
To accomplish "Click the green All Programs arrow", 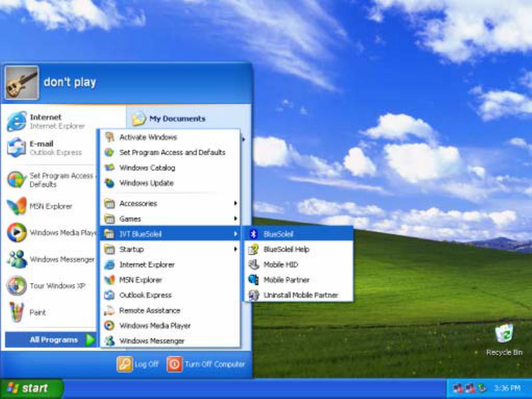I will point(90,340).
